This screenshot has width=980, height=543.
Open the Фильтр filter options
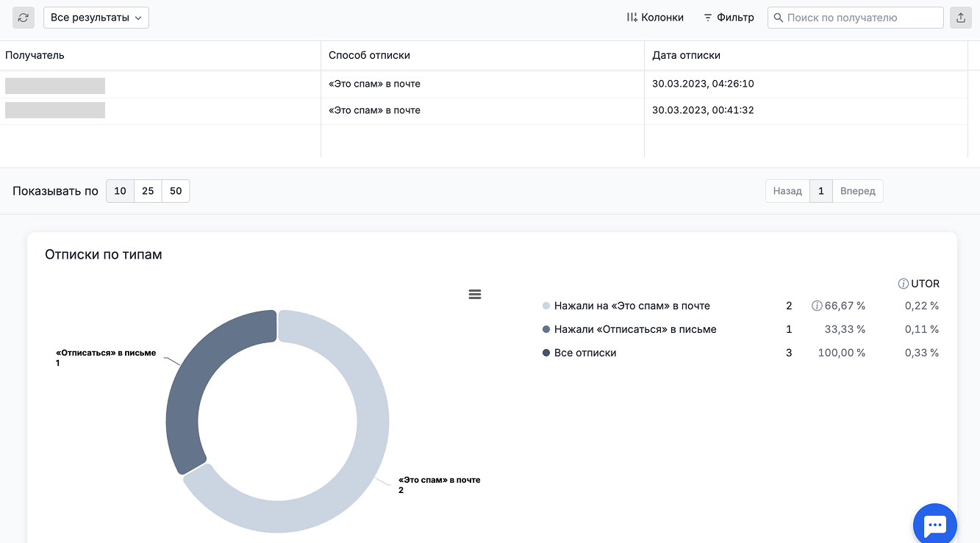click(x=729, y=18)
